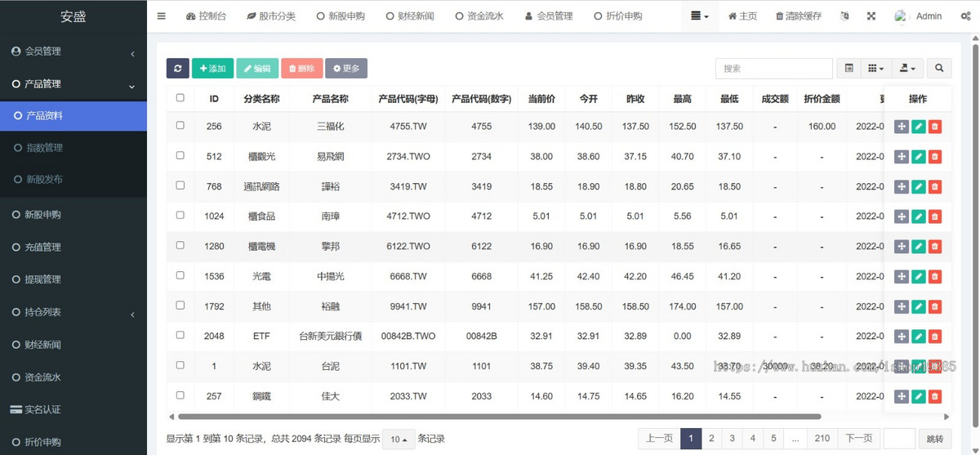The height and width of the screenshot is (455, 980).
Task: Select 指数管理 in the sidebar
Action: point(73,148)
